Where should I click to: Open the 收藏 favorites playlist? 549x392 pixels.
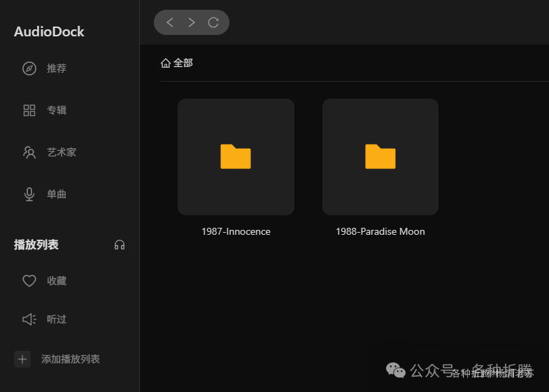click(x=57, y=281)
